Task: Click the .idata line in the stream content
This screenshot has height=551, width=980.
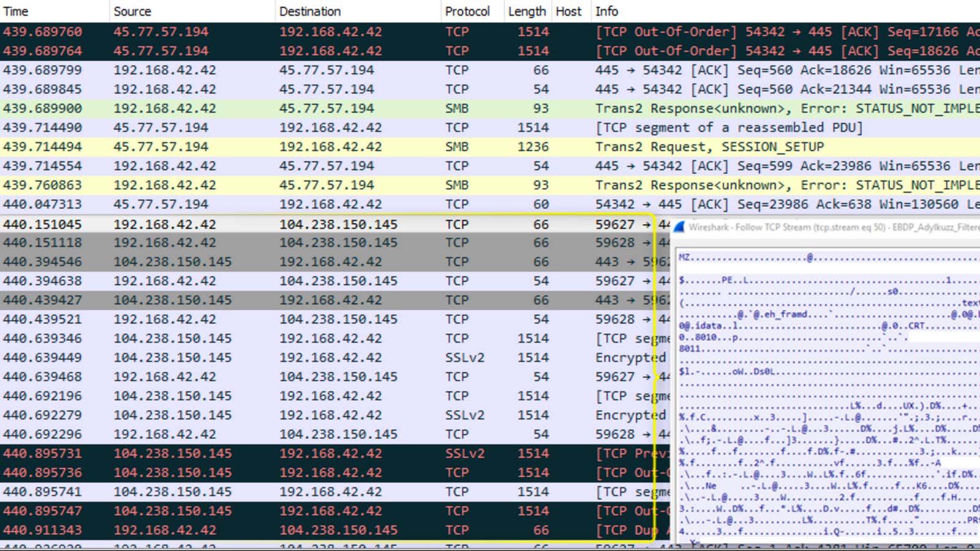Action: 829,326
